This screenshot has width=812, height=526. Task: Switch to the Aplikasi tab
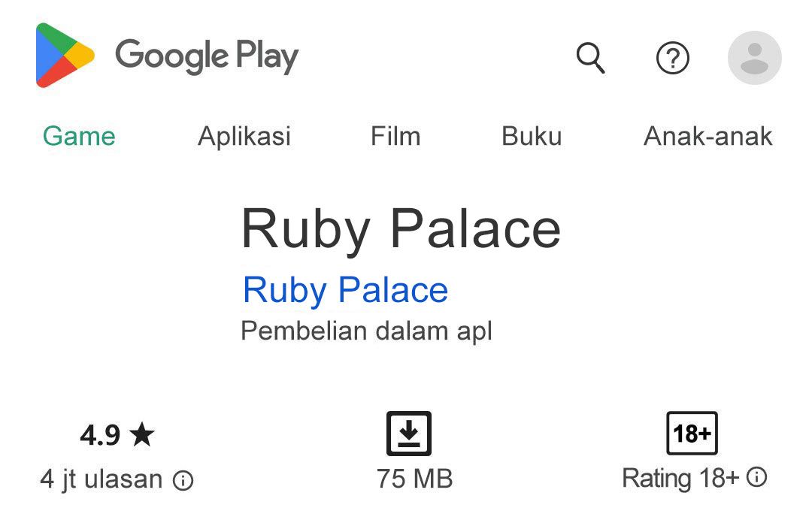click(x=244, y=136)
